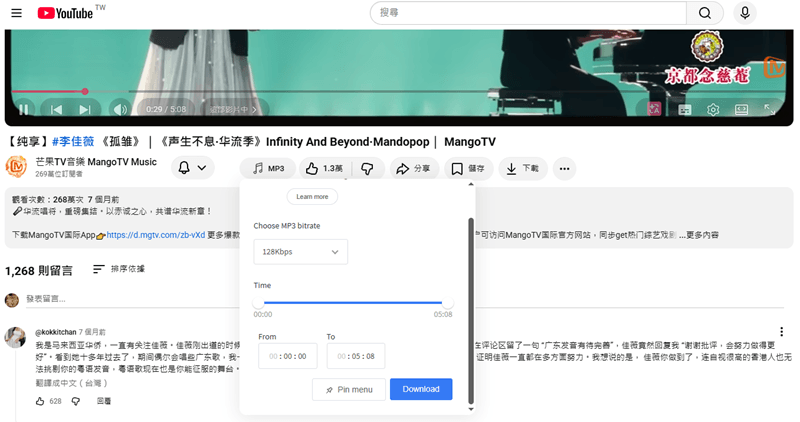Mute the video volume speaker
800x422 pixels.
(x=120, y=109)
